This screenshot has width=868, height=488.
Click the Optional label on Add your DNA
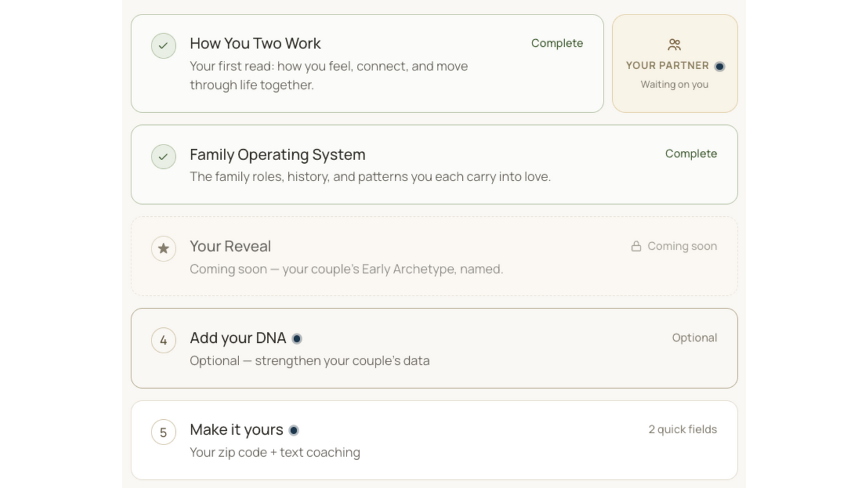694,338
